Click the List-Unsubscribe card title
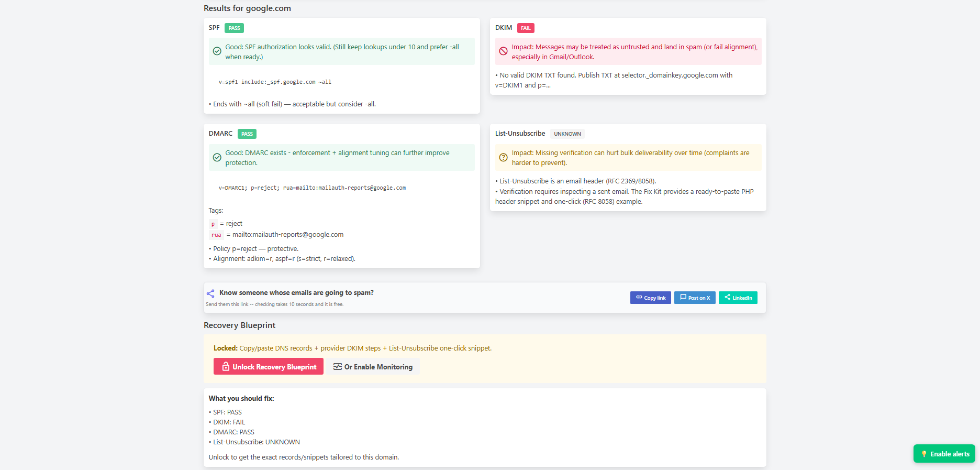980x470 pixels. click(x=520, y=134)
